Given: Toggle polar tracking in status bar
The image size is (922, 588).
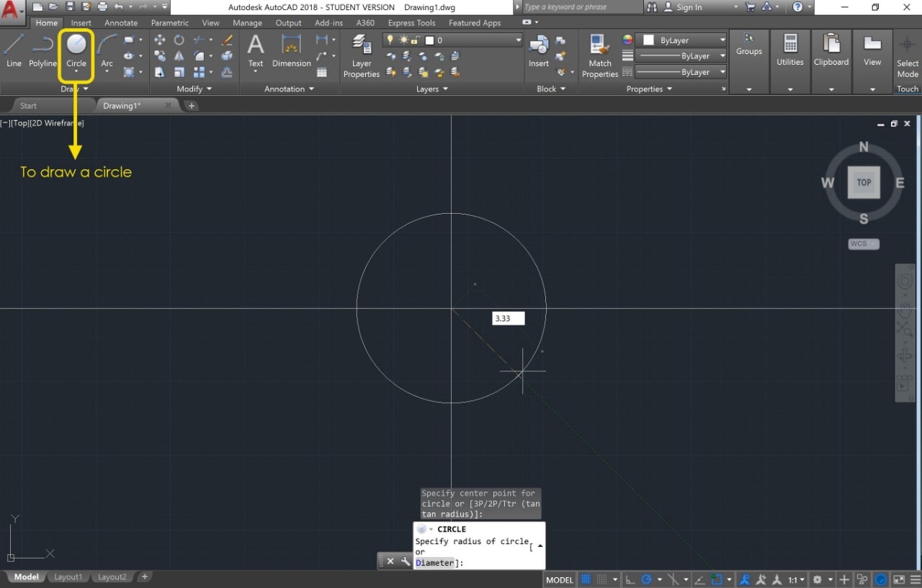Looking at the screenshot, I should pos(646,579).
